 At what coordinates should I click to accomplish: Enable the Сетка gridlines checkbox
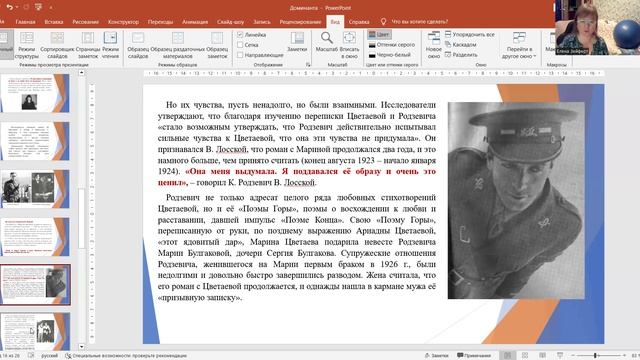(240, 45)
